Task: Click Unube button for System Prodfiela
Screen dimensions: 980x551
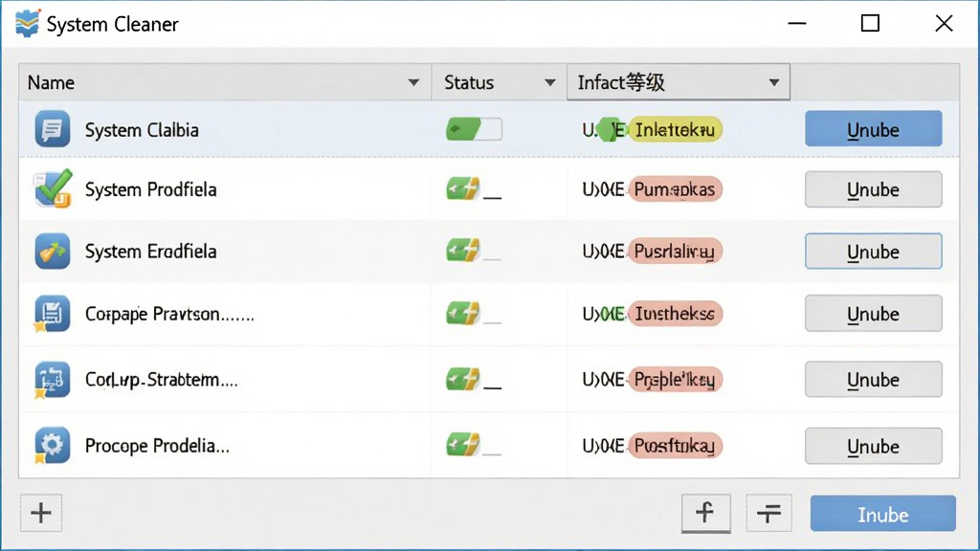Action: (873, 189)
